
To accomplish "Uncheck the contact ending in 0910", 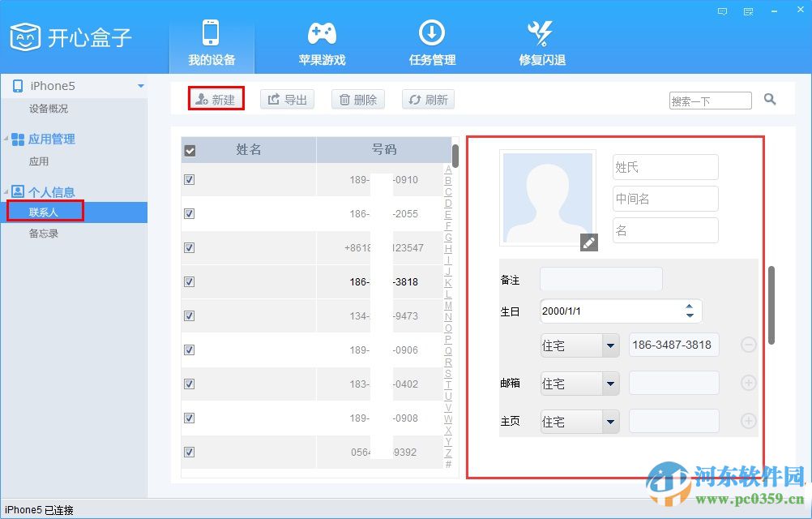I will tap(189, 180).
